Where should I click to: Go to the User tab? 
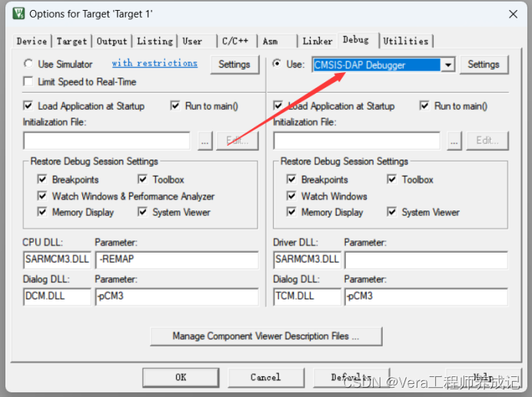point(192,41)
